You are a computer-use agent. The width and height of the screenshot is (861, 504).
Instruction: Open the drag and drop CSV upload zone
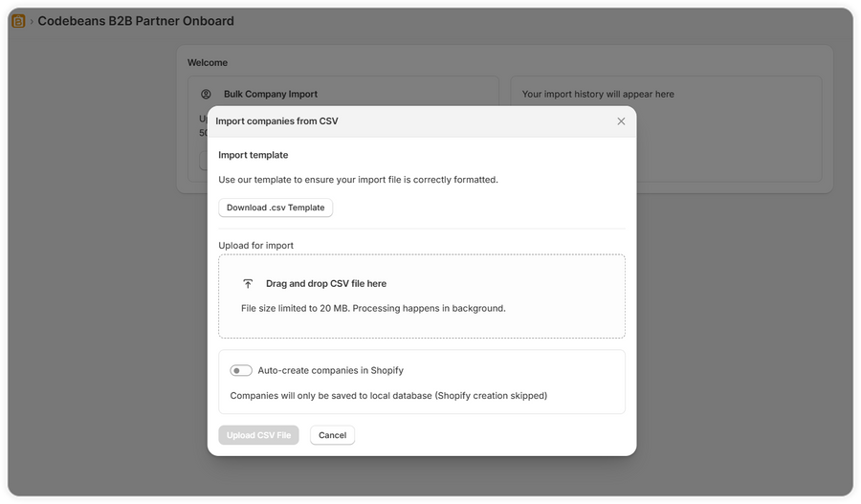pyautogui.click(x=422, y=296)
